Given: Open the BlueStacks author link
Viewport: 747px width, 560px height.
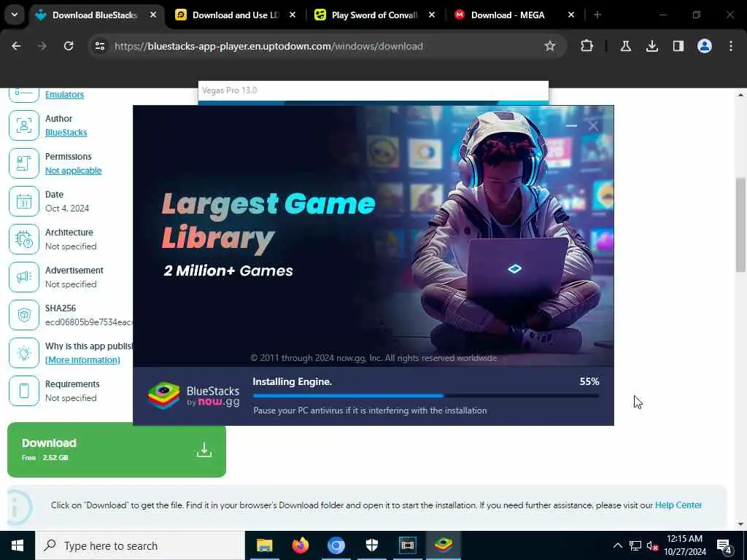Looking at the screenshot, I should point(66,133).
